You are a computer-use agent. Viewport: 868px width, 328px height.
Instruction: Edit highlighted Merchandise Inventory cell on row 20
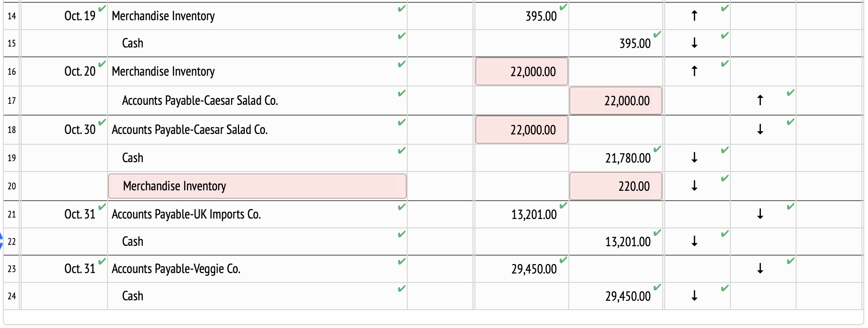[257, 186]
